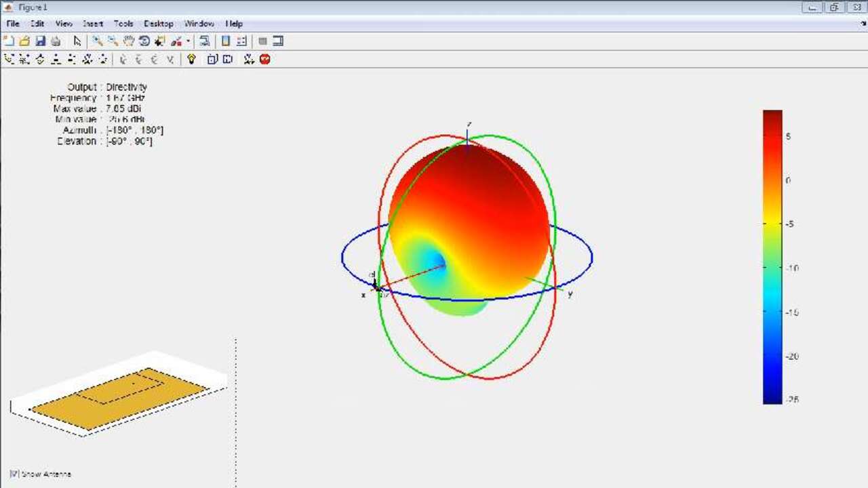This screenshot has height=488, width=868.
Task: Click the x axis label
Action: [x=363, y=295]
